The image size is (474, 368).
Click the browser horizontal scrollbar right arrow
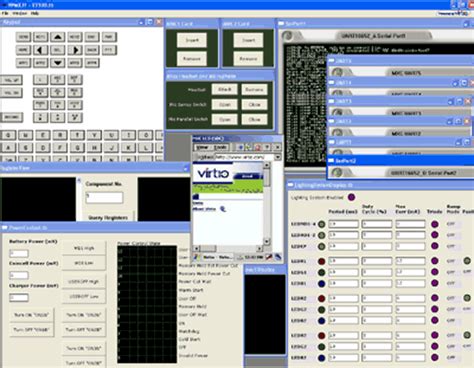click(259, 248)
